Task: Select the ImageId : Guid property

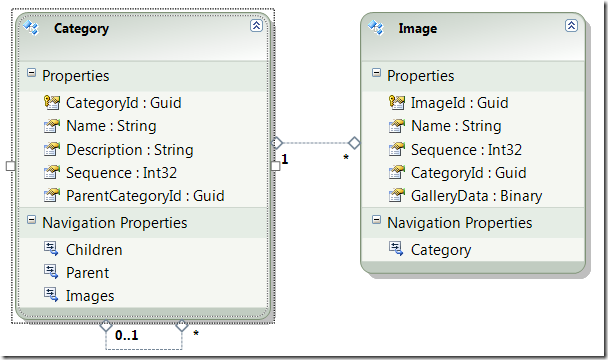Action: (459, 103)
